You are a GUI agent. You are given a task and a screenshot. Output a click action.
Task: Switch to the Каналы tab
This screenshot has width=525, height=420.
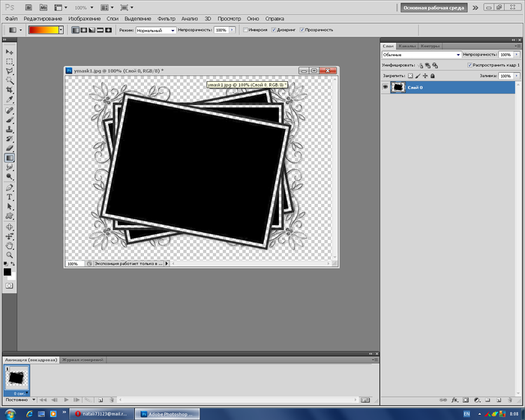click(407, 46)
